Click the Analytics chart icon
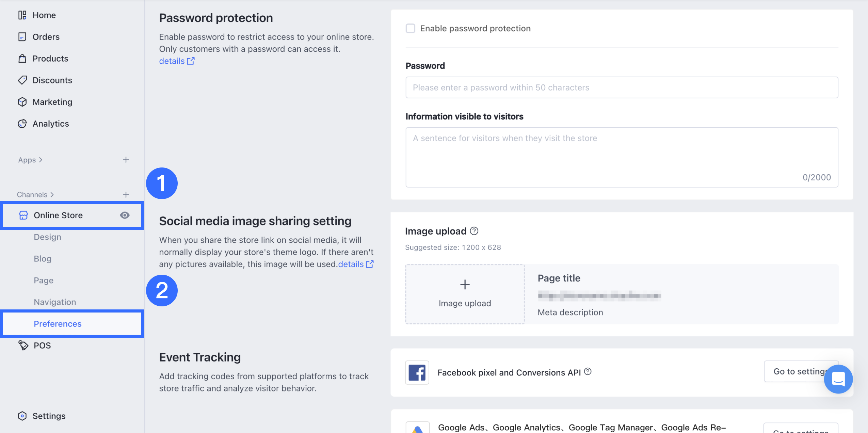The height and width of the screenshot is (433, 868). click(22, 124)
